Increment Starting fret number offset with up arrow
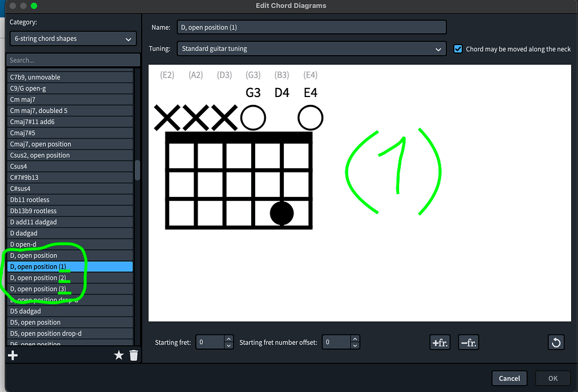This screenshot has width=578, height=392. [x=354, y=338]
